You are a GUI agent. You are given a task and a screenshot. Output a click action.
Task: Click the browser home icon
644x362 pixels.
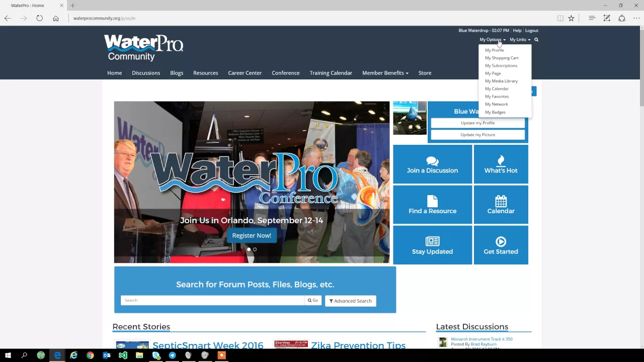[x=56, y=18]
